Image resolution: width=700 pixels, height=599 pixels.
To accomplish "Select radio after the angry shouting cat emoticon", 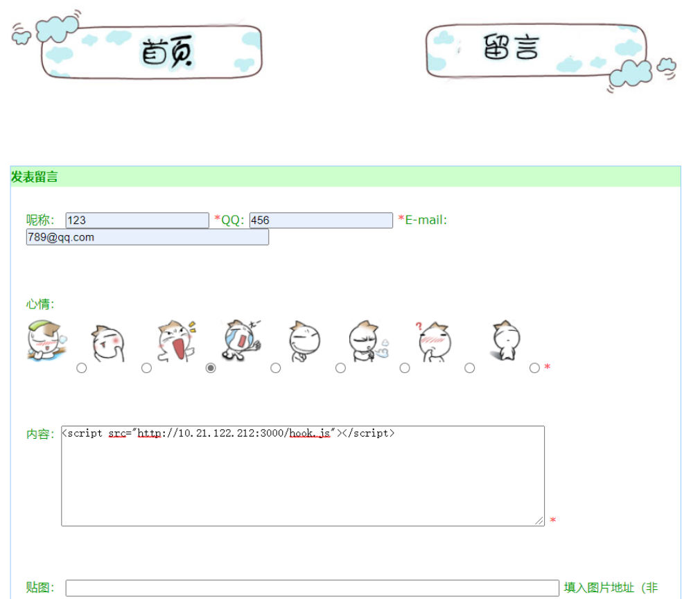I will [x=211, y=368].
